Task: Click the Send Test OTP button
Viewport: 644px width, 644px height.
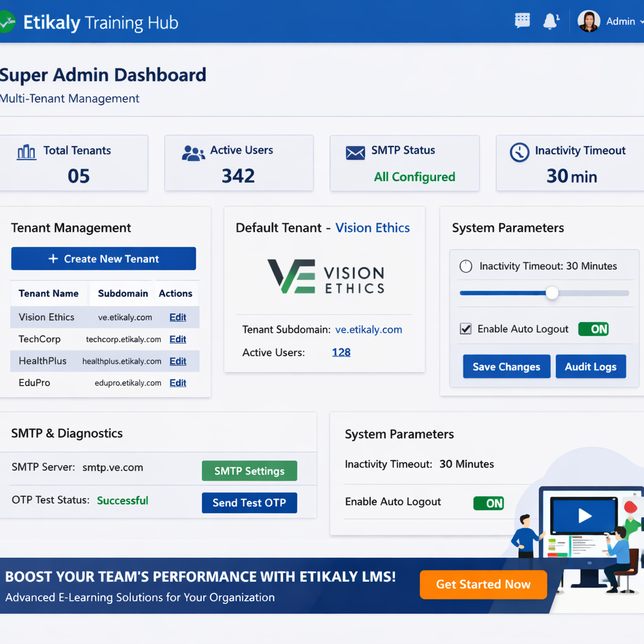Action: coord(249,502)
